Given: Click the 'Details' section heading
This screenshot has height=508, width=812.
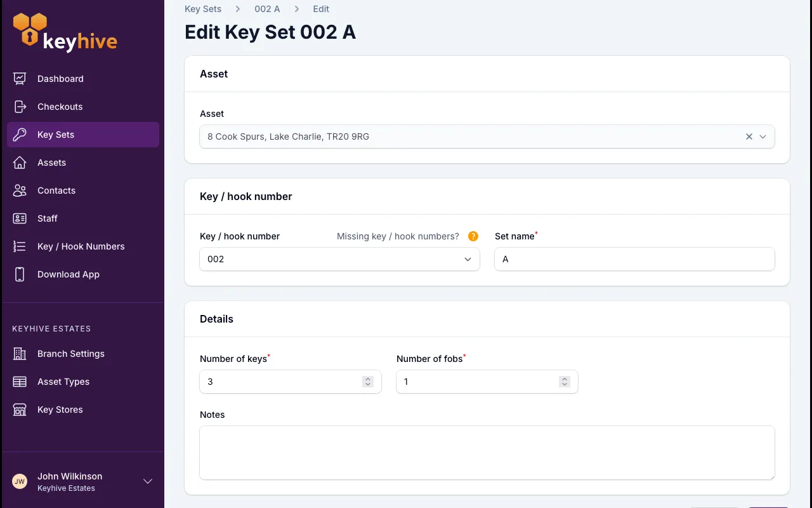Looking at the screenshot, I should point(216,319).
